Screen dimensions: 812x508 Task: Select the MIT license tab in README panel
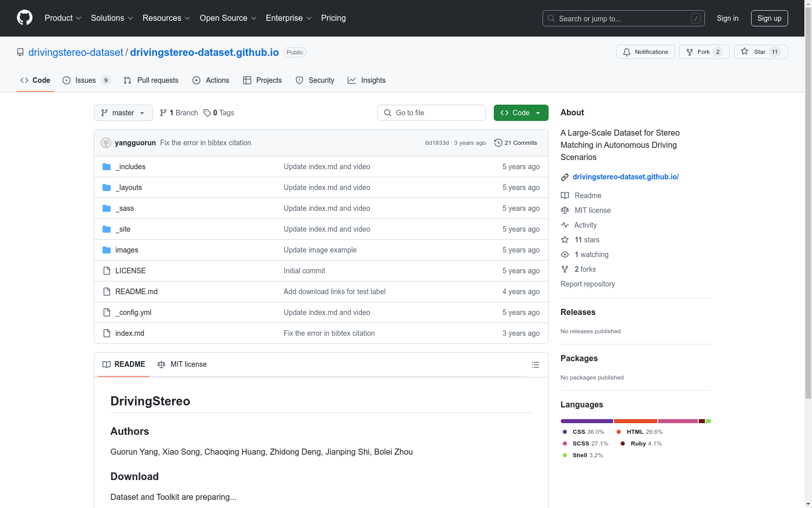click(x=182, y=364)
